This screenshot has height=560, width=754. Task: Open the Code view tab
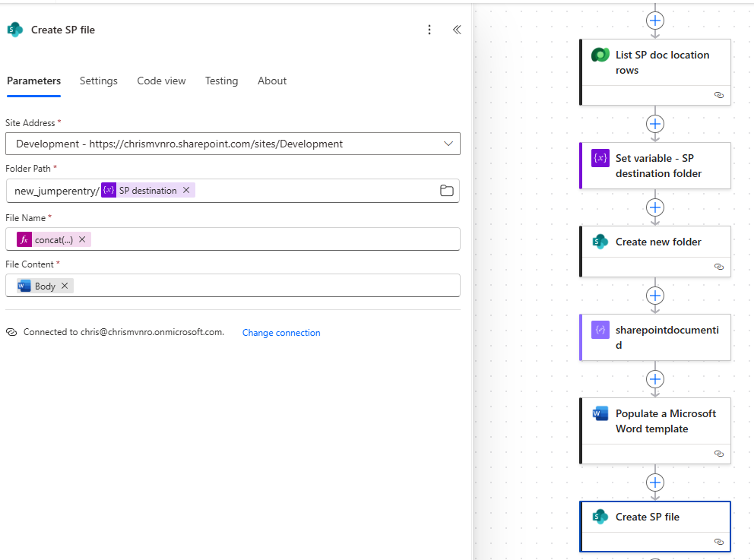click(161, 81)
